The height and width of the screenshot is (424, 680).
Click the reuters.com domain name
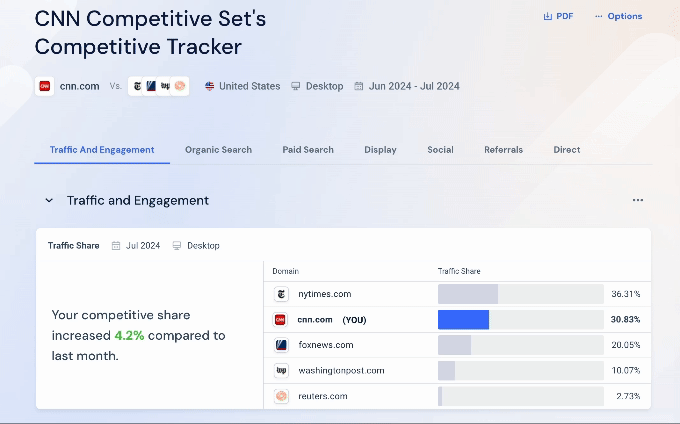coord(323,396)
